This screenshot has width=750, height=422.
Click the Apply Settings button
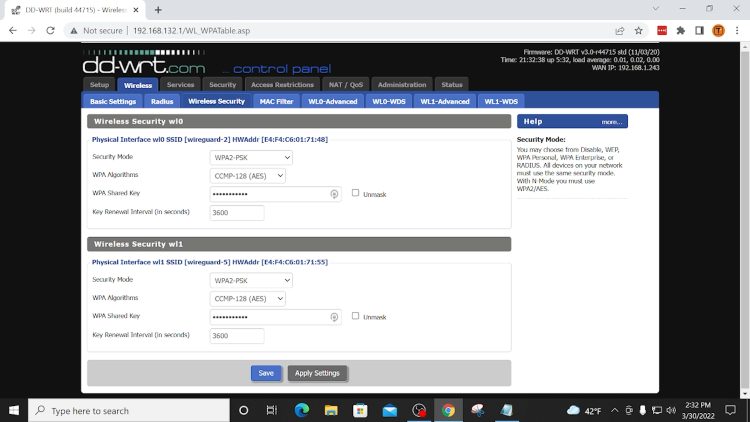[317, 373]
